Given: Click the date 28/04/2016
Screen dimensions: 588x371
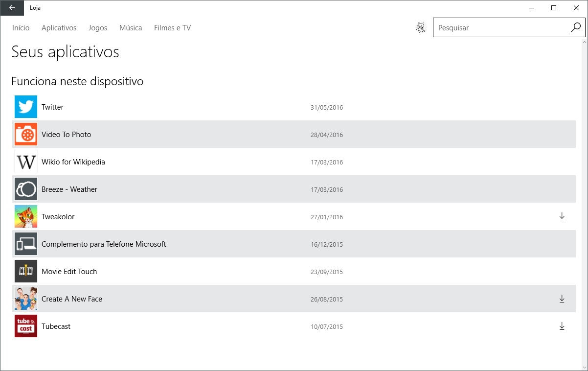Looking at the screenshot, I should pyautogui.click(x=327, y=135).
